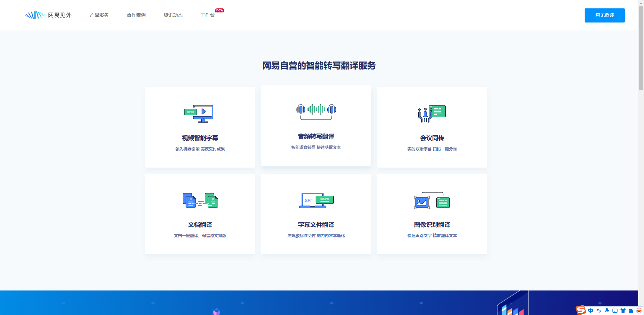Go to 资讯动态 news section

pyautogui.click(x=173, y=15)
